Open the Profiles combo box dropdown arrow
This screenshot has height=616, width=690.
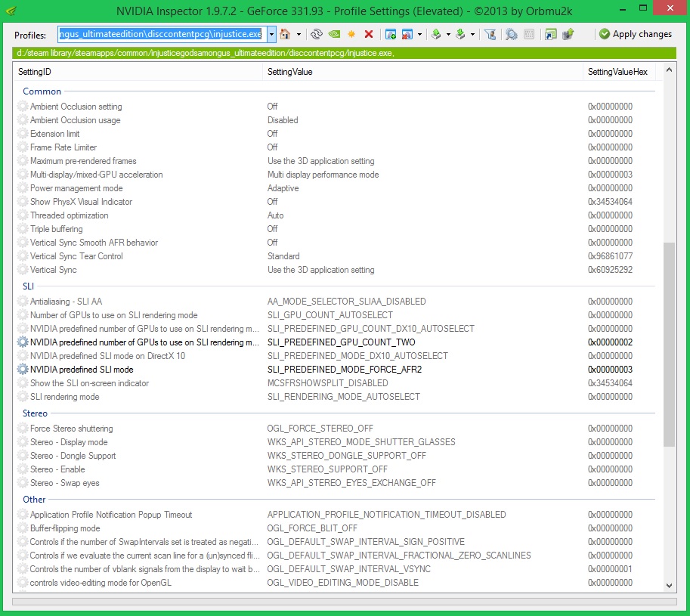point(271,34)
